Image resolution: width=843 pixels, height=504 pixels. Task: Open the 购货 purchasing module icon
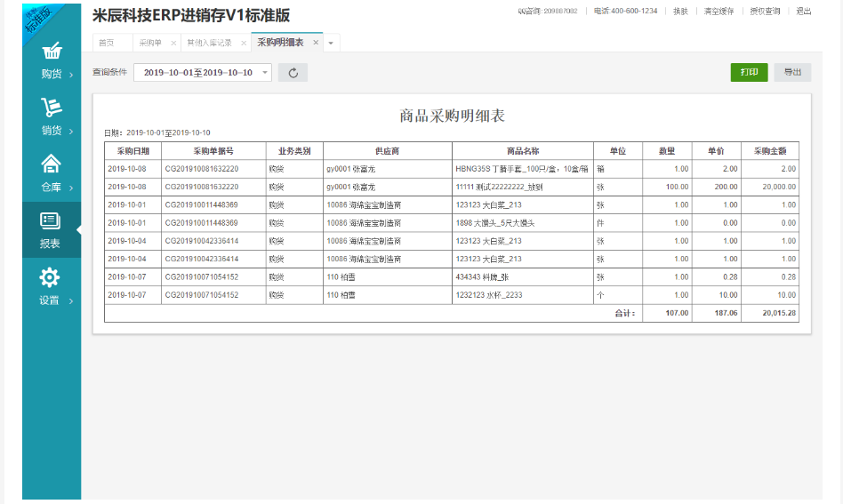tap(52, 52)
